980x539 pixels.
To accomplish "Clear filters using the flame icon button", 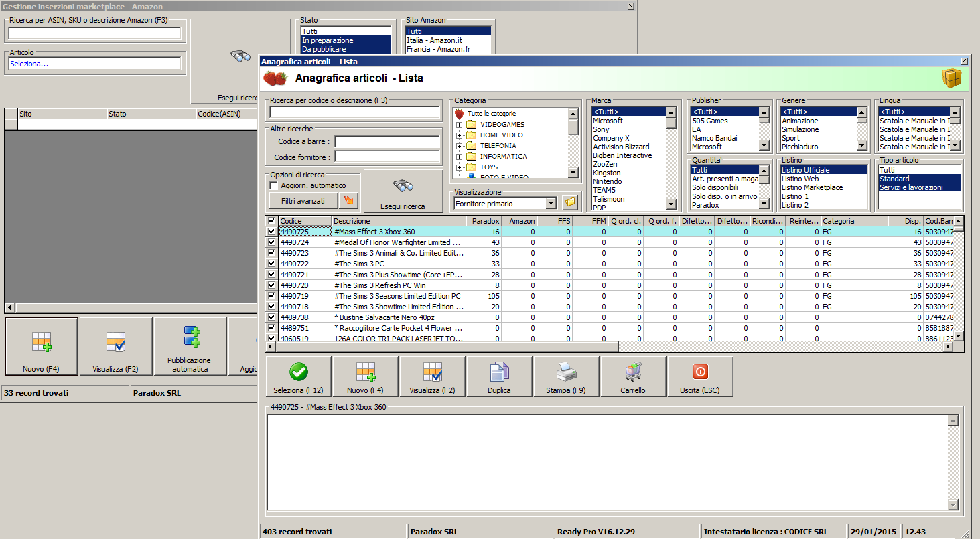I will (x=348, y=200).
